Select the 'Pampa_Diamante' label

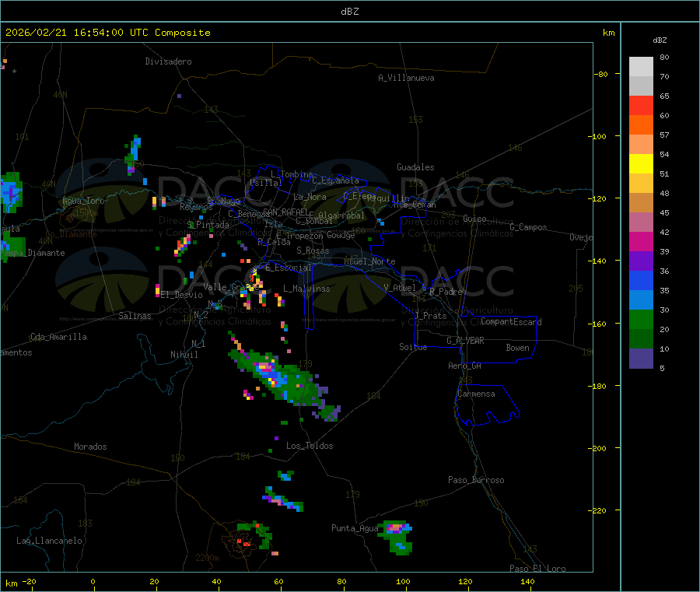pos(33,253)
